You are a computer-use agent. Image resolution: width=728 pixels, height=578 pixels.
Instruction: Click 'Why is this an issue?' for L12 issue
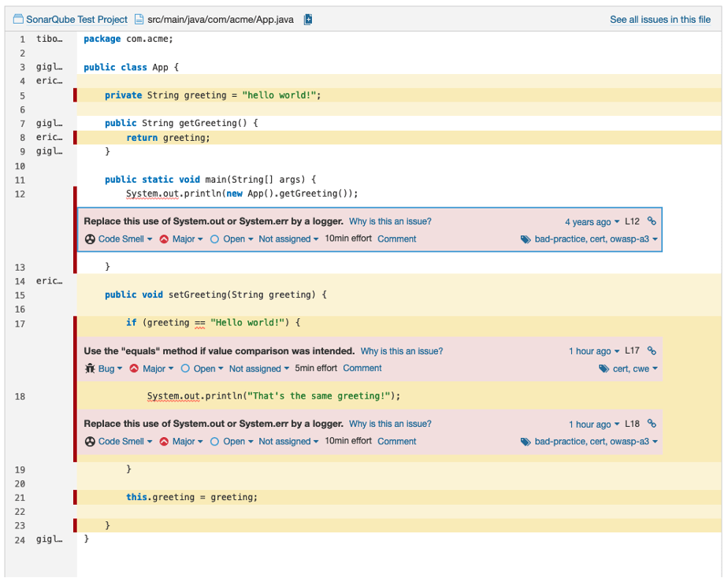click(390, 221)
